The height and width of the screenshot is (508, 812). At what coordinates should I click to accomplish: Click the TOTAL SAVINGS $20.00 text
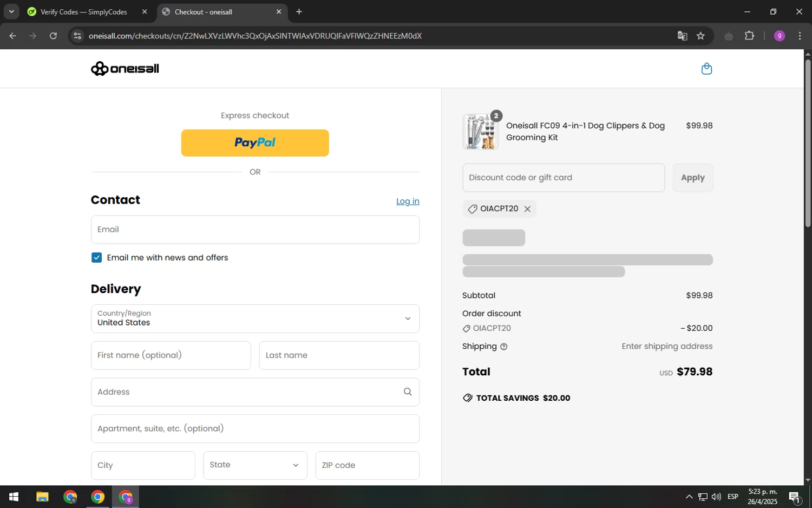[523, 398]
